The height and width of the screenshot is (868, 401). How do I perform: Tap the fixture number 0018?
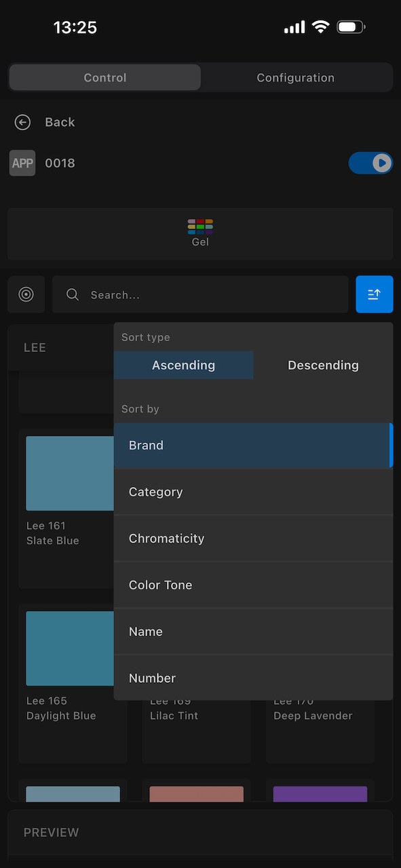coord(60,163)
